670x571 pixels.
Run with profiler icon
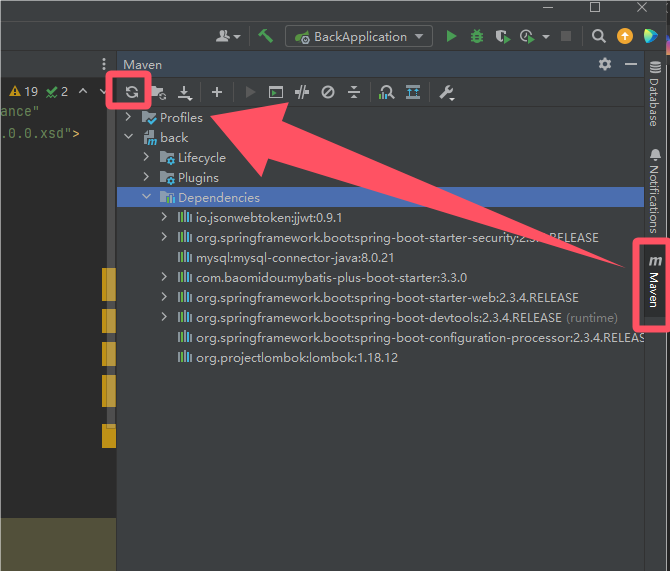coord(527,37)
